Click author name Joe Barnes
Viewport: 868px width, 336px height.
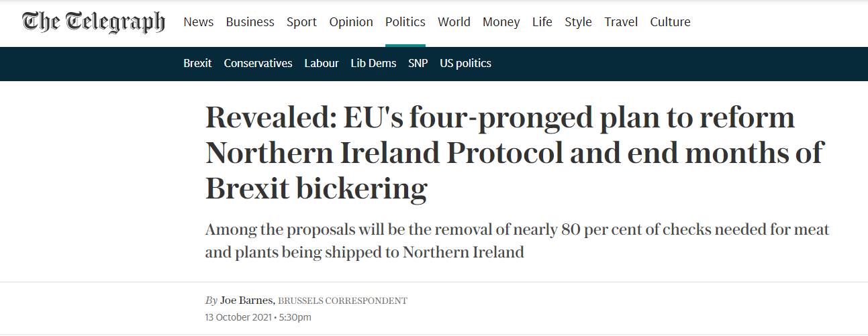(246, 300)
